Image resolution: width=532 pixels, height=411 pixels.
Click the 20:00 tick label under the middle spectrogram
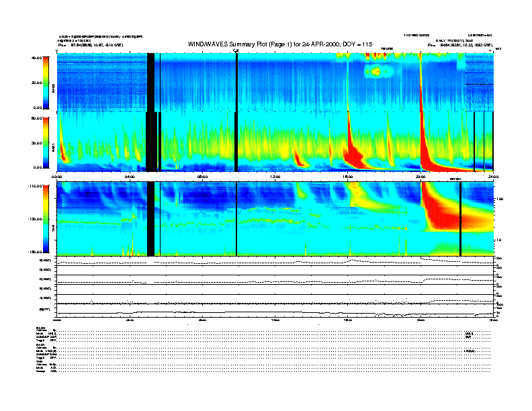420,177
